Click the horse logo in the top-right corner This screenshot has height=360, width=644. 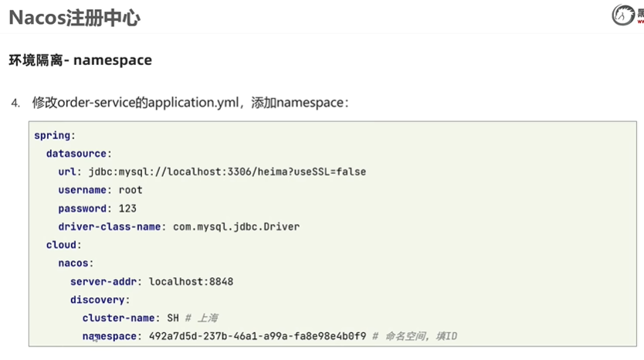pos(624,15)
